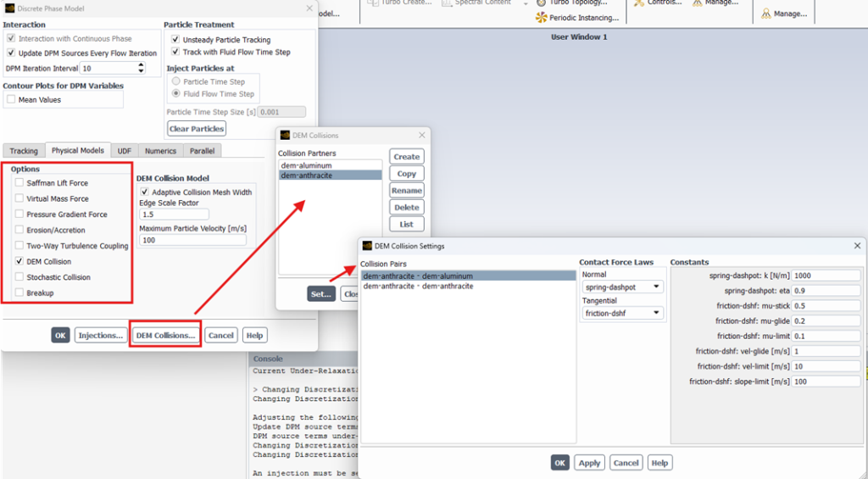
Task: Click the DEM Collision Settings title icon
Action: coord(367,246)
